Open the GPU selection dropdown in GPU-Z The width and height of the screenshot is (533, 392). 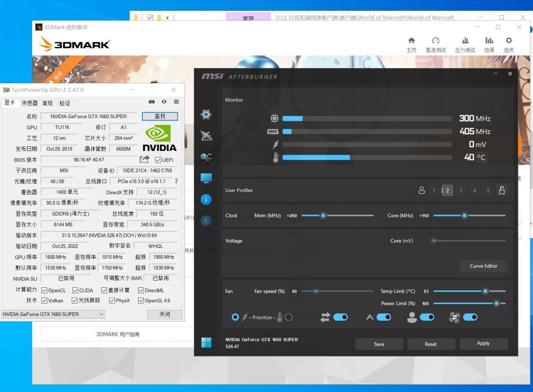pyautogui.click(x=53, y=314)
